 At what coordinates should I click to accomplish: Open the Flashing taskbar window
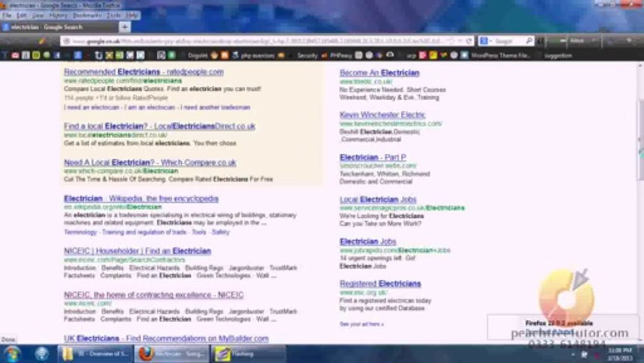point(248,354)
